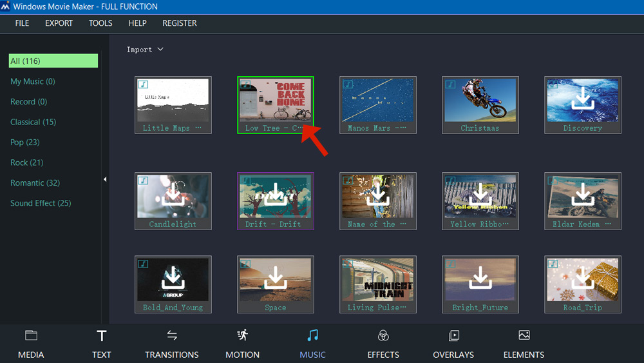Select the Low Tree thumbnail
The width and height of the screenshot is (644, 363).
click(x=275, y=99)
